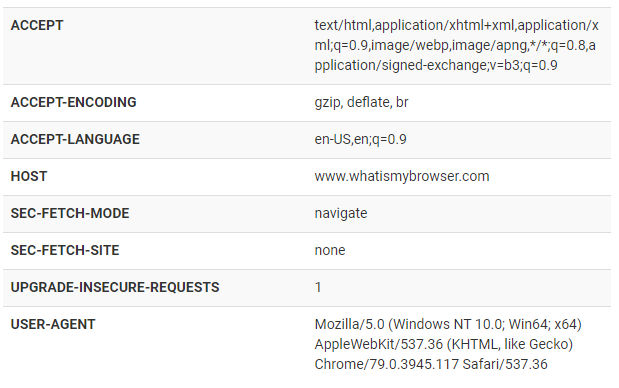Click the en-US,en;q=0.9 value
The height and width of the screenshot is (388, 619).
pyautogui.click(x=360, y=139)
